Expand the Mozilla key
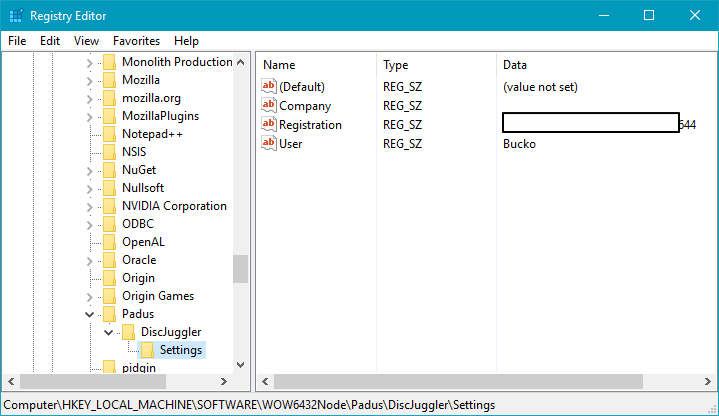This screenshot has width=719, height=416. [89, 81]
